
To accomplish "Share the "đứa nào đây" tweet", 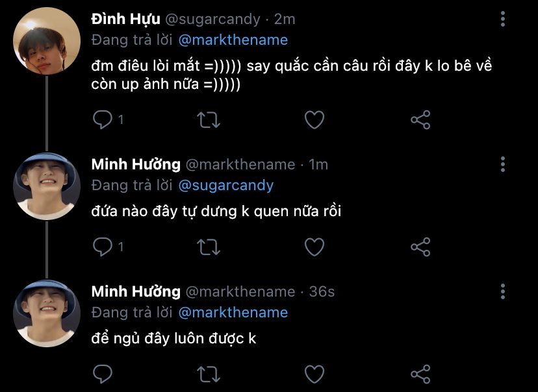I will coord(421,247).
